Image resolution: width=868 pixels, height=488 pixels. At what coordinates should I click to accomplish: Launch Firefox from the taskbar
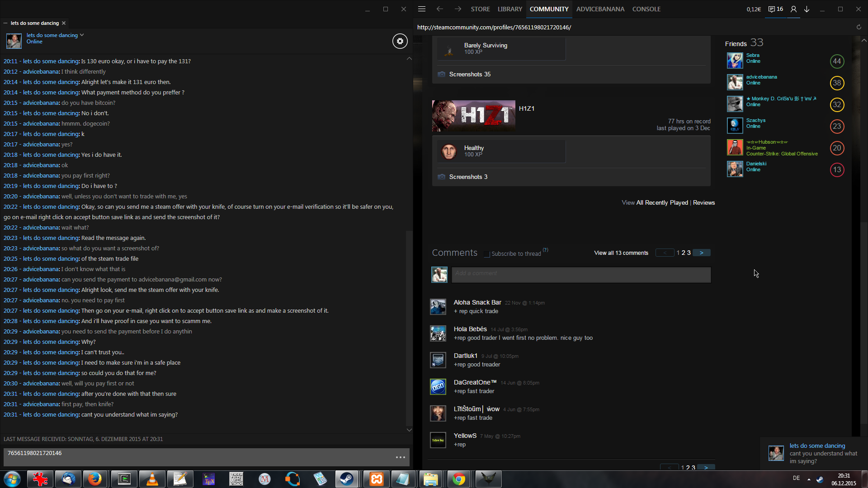[95, 479]
